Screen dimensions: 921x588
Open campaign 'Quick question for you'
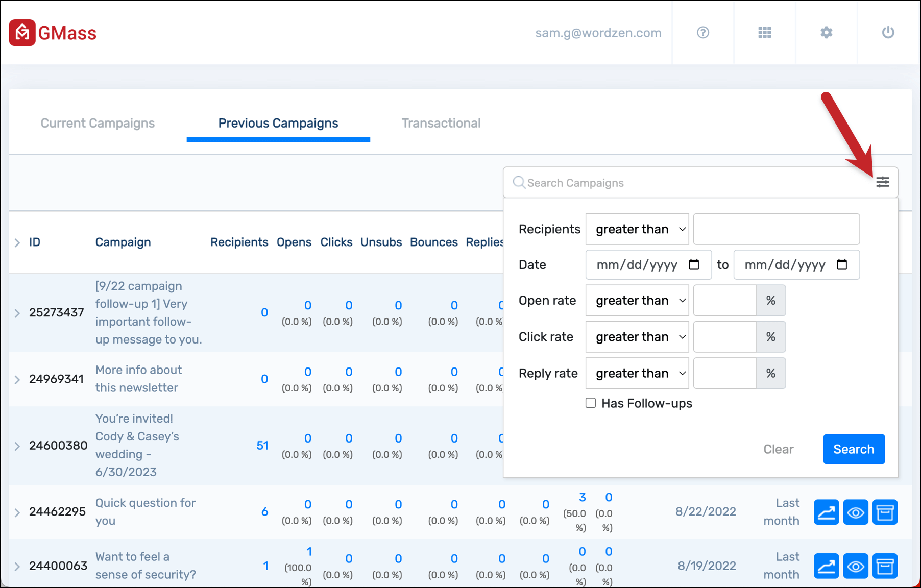[x=146, y=512]
